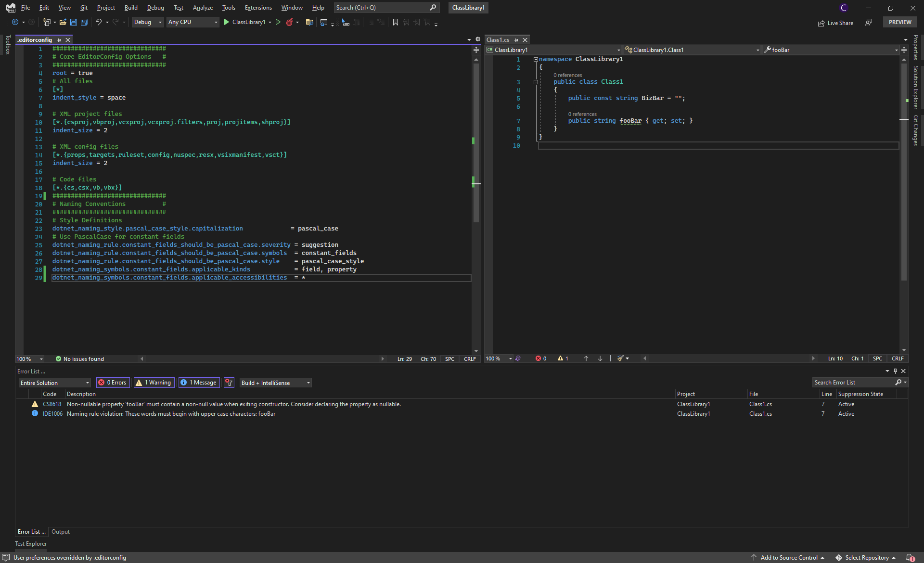Open the Git menu
Image resolution: width=924 pixels, height=563 pixels.
pos(83,7)
